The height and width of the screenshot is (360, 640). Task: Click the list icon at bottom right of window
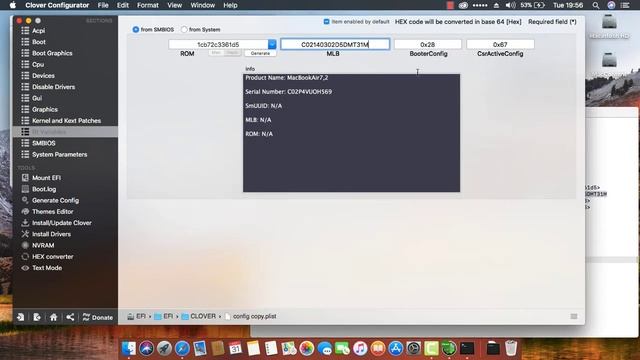574,316
